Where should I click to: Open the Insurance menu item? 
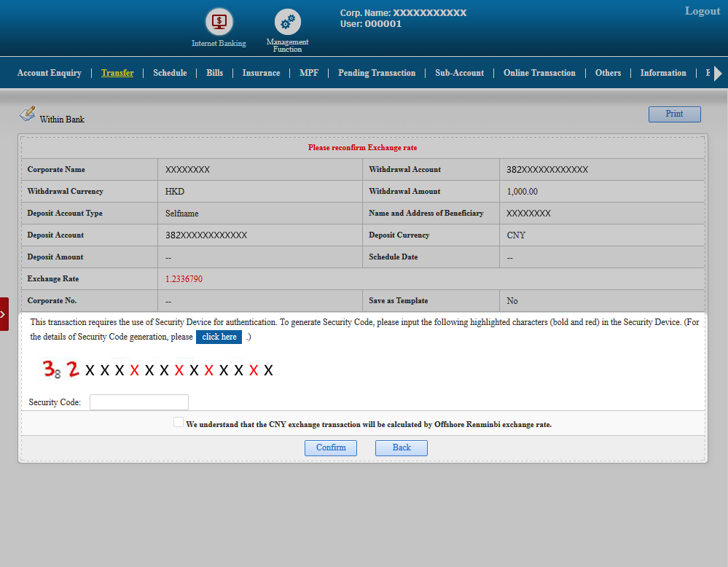point(261,73)
